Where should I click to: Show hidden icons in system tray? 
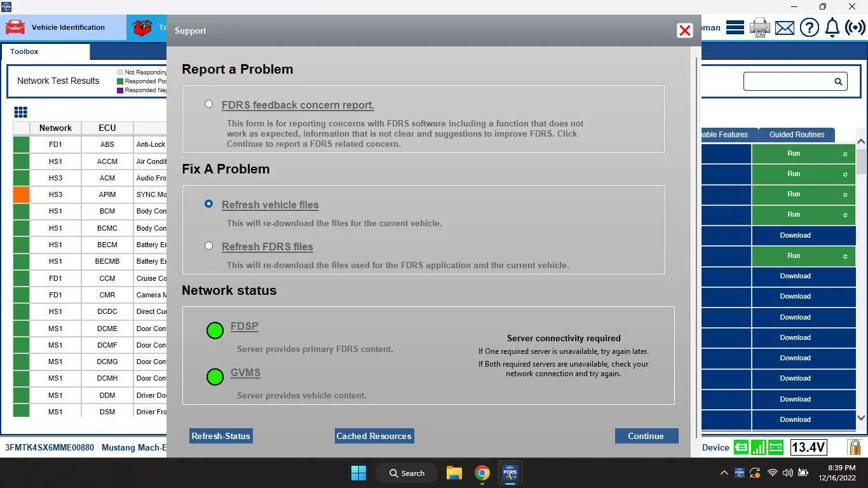[724, 473]
